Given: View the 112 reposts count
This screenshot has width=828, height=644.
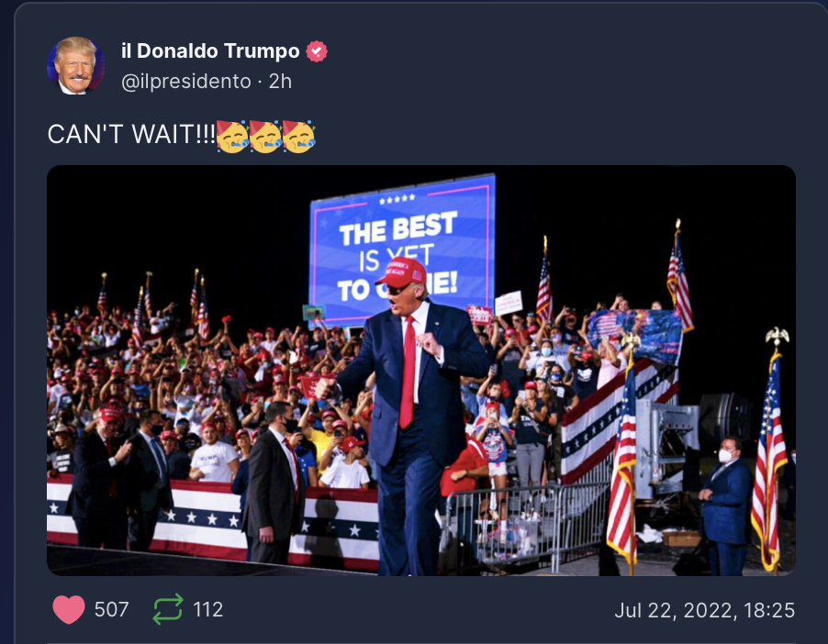Looking at the screenshot, I should (208, 610).
